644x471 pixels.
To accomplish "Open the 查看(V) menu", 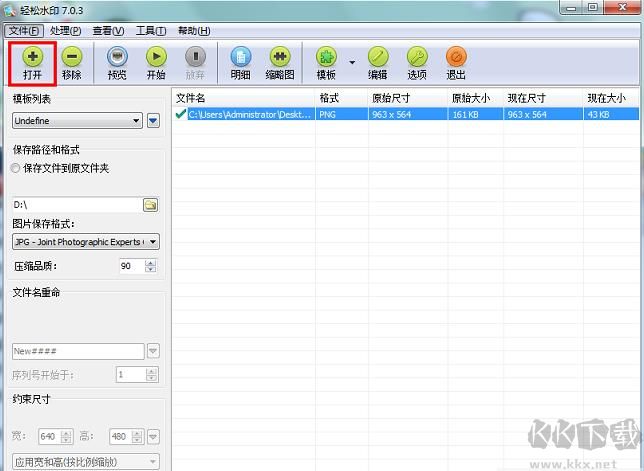I will [108, 31].
